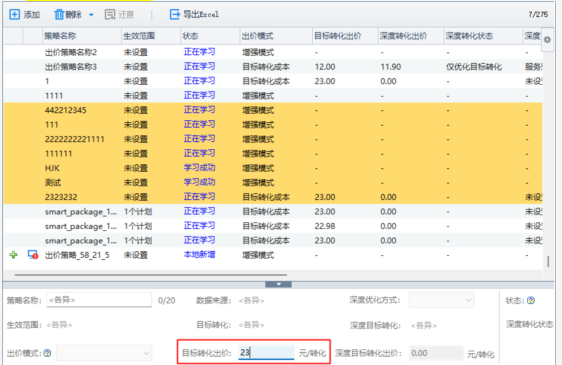Select the row named 442212345
The image size is (562, 365).
272,110
